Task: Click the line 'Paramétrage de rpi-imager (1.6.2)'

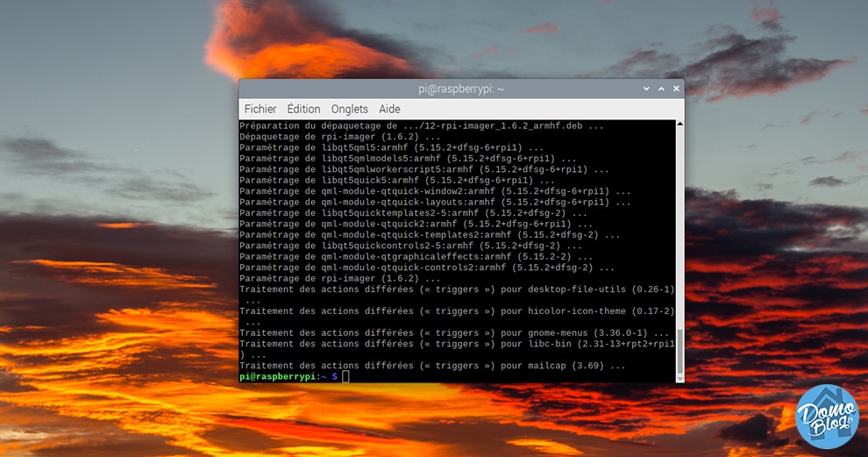Action: coord(340,279)
